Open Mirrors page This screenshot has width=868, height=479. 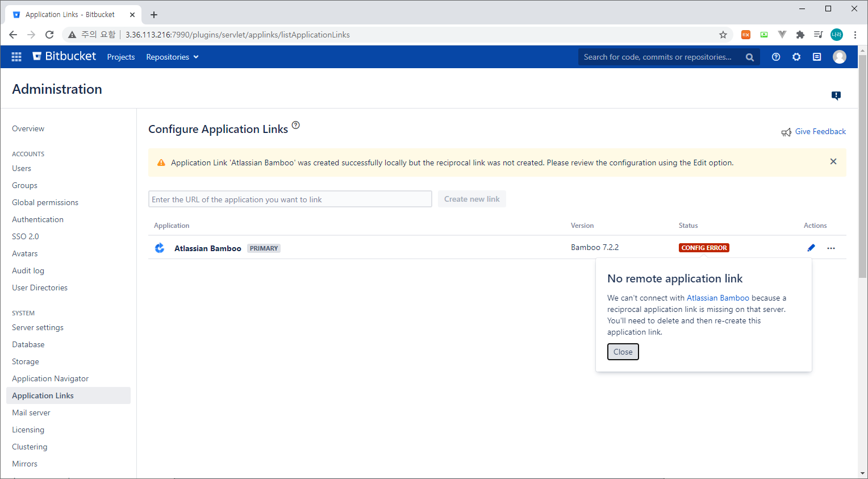(x=24, y=464)
